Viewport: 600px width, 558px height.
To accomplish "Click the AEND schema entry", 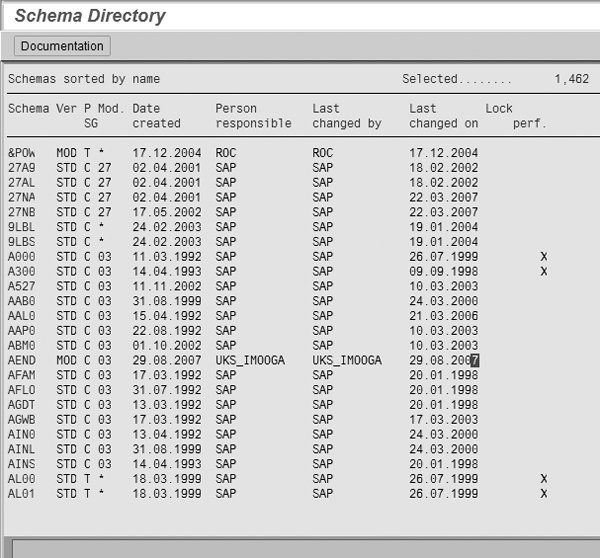I will click(22, 359).
